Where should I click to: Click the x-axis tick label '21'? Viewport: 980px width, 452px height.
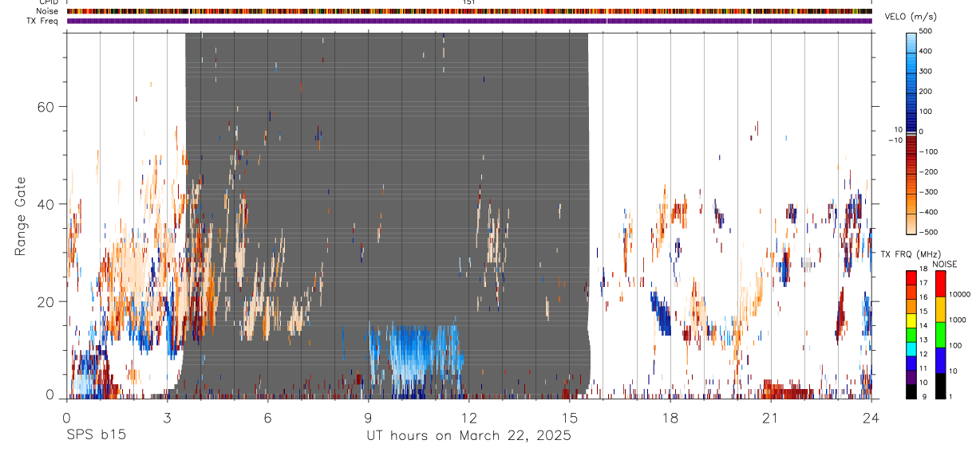[770, 418]
